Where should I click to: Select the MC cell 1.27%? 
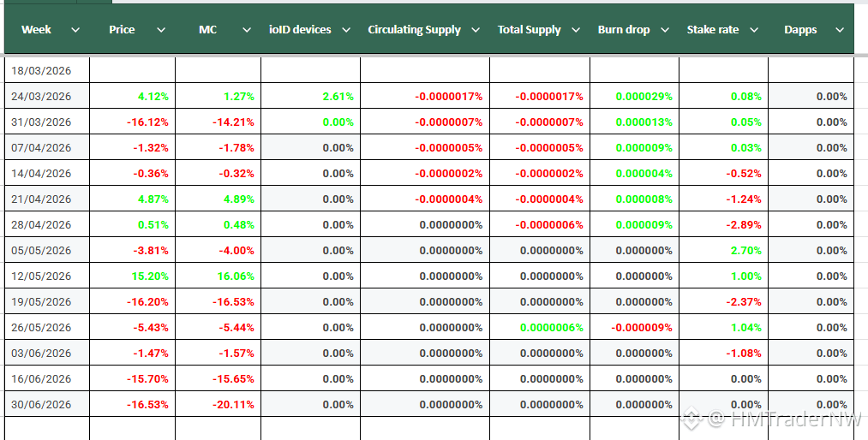[218, 96]
